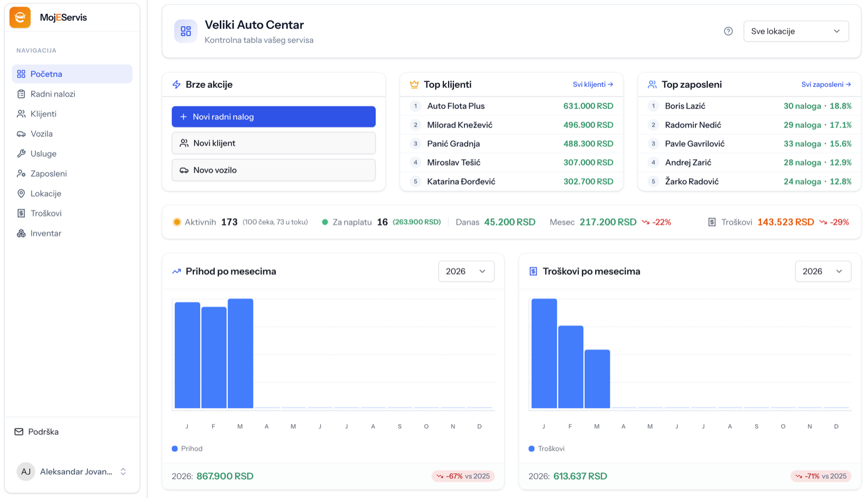Click the receipt icon beside Troškovi total
The height and width of the screenshot is (498, 868).
click(x=712, y=222)
